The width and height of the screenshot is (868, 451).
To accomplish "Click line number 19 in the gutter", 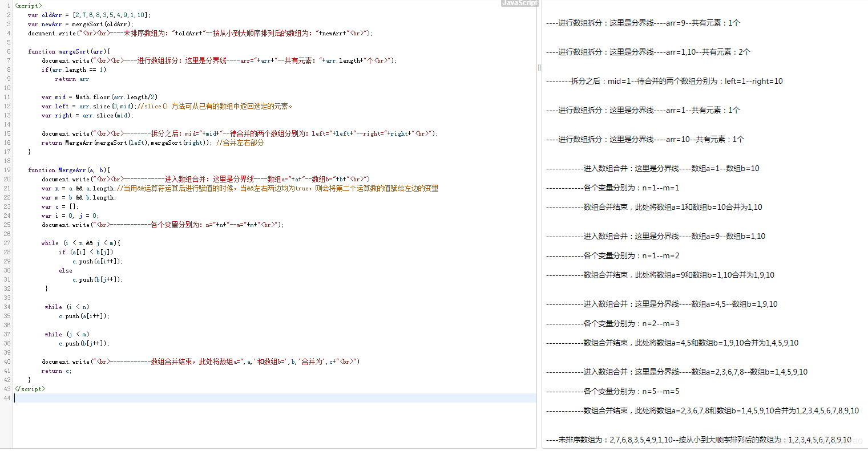I will 7,170.
